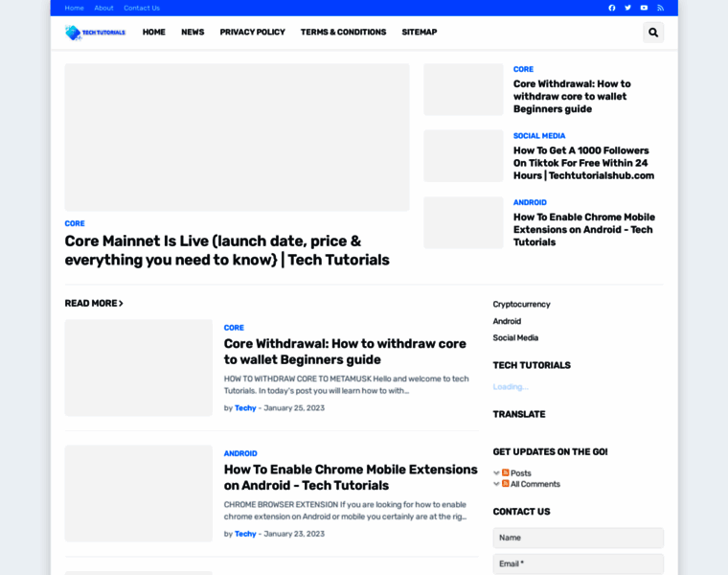This screenshot has width=728, height=575.
Task: Expand the All Comments feed dropdown arrow
Action: coord(496,484)
